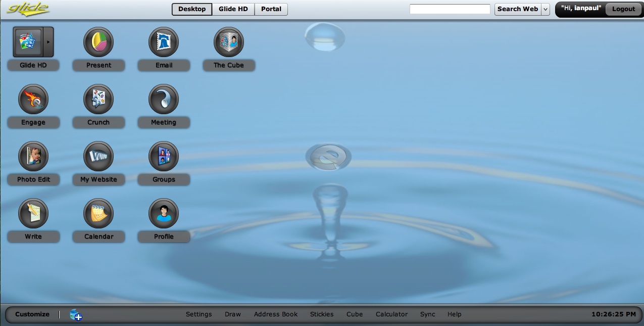Open the Glide HD desktop icon

(28, 42)
